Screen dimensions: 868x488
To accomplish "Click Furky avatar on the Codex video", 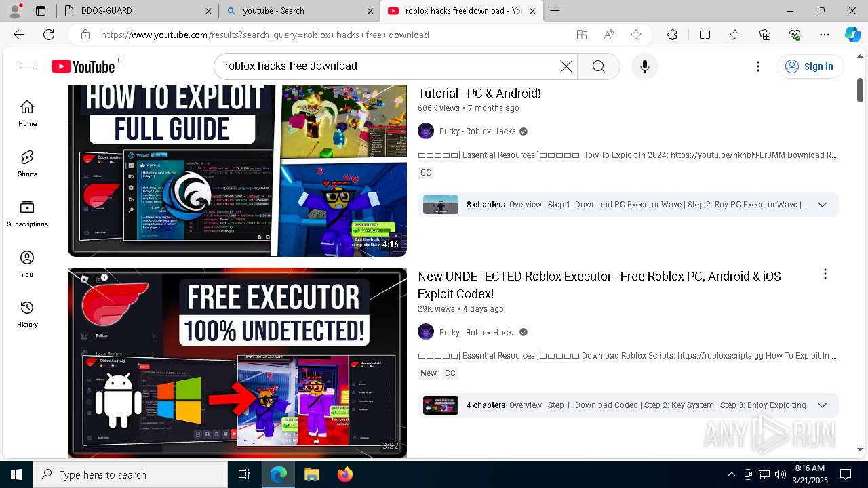I will (426, 332).
